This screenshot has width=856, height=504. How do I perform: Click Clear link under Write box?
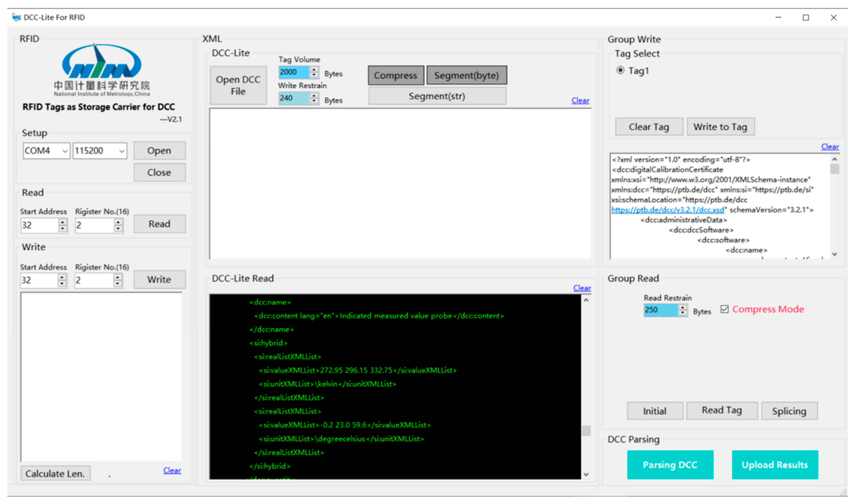[172, 470]
